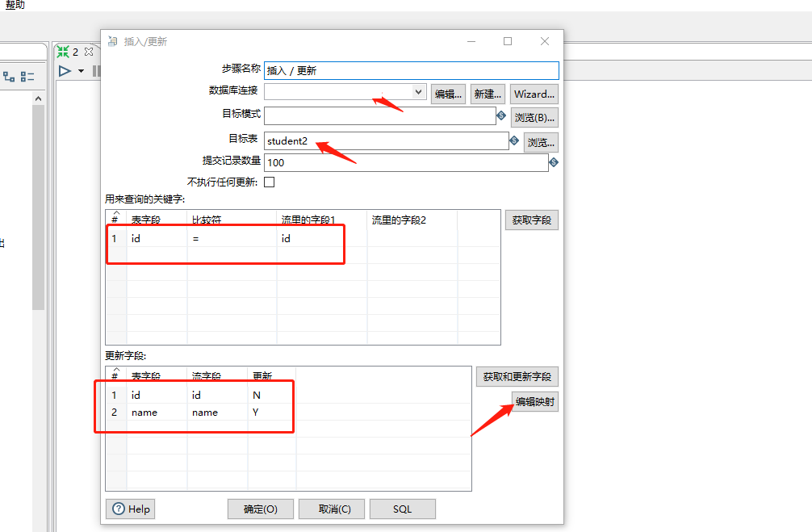
Task: Click the SQL button
Action: point(403,509)
